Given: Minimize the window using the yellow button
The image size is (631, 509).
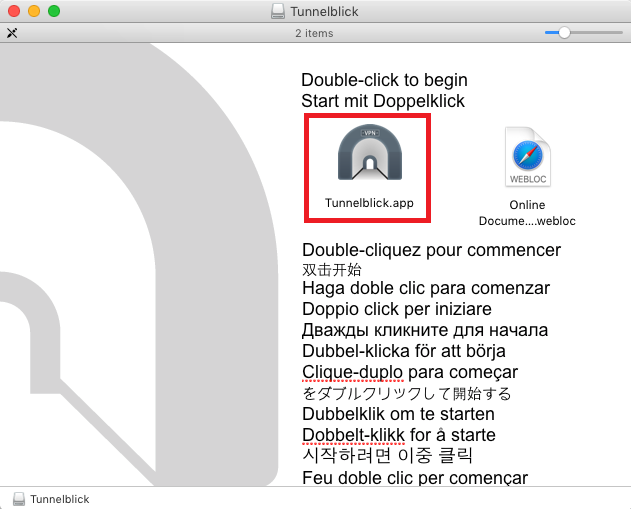Looking at the screenshot, I should [x=34, y=11].
